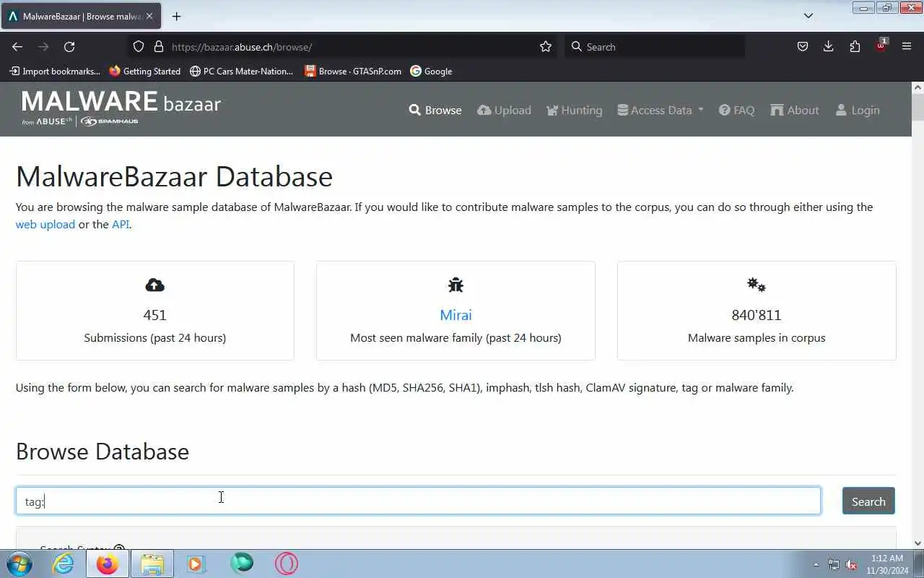Bookmark this page with the star icon

coord(546,47)
